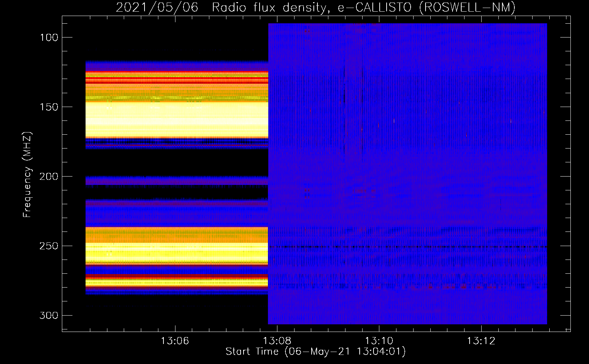This screenshot has width=589, height=364.
Task: Click the 13:10 time tick label
Action: tap(379, 341)
